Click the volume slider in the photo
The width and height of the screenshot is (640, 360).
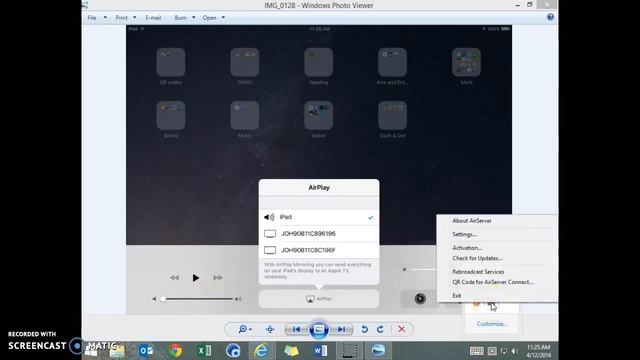click(198, 299)
